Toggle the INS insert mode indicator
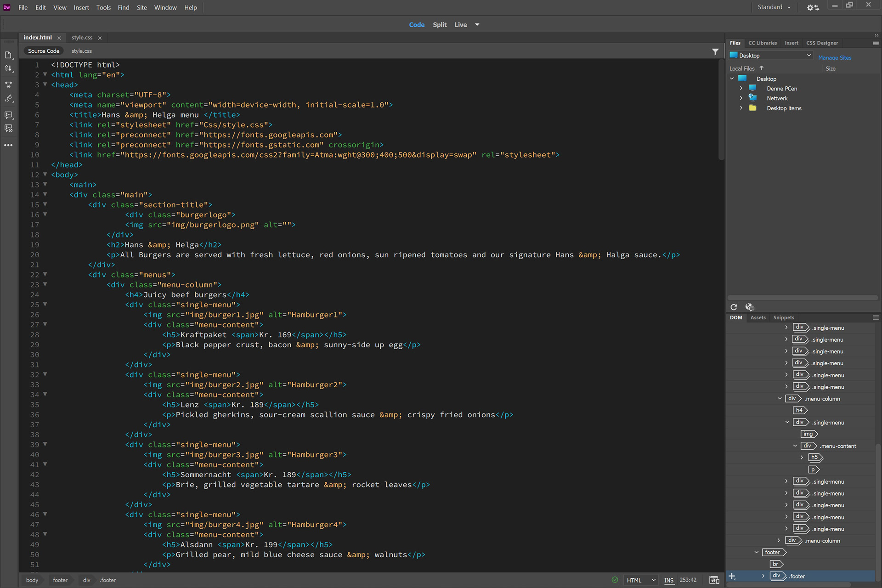This screenshot has height=588, width=882. [x=669, y=580]
